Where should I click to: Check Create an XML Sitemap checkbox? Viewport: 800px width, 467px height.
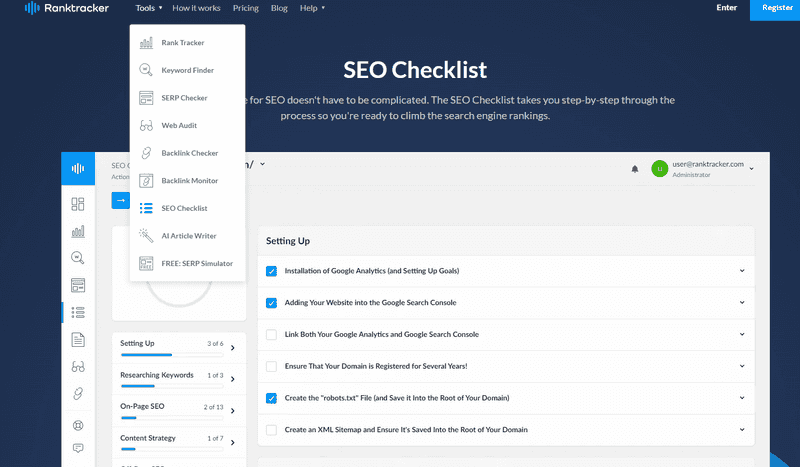coord(272,429)
